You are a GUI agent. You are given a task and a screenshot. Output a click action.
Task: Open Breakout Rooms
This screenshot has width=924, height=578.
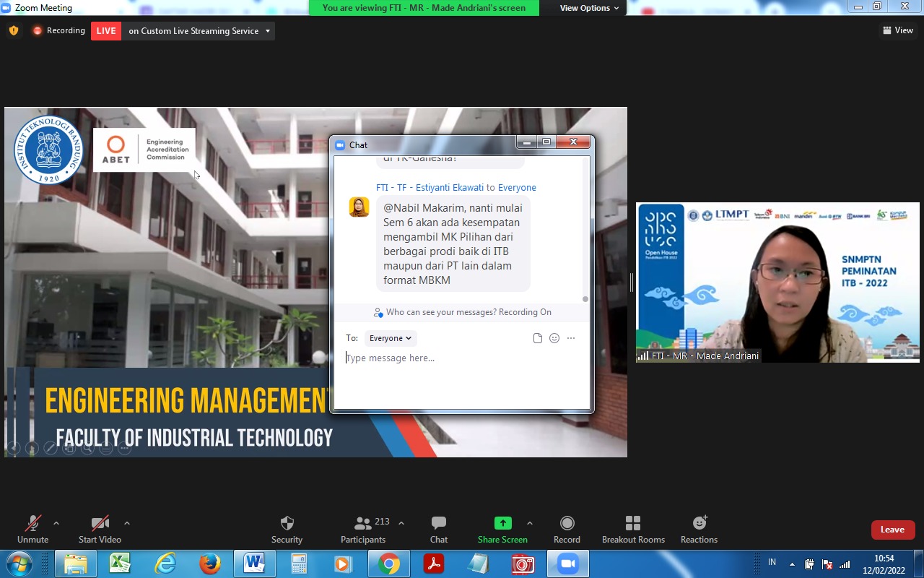coord(633,524)
